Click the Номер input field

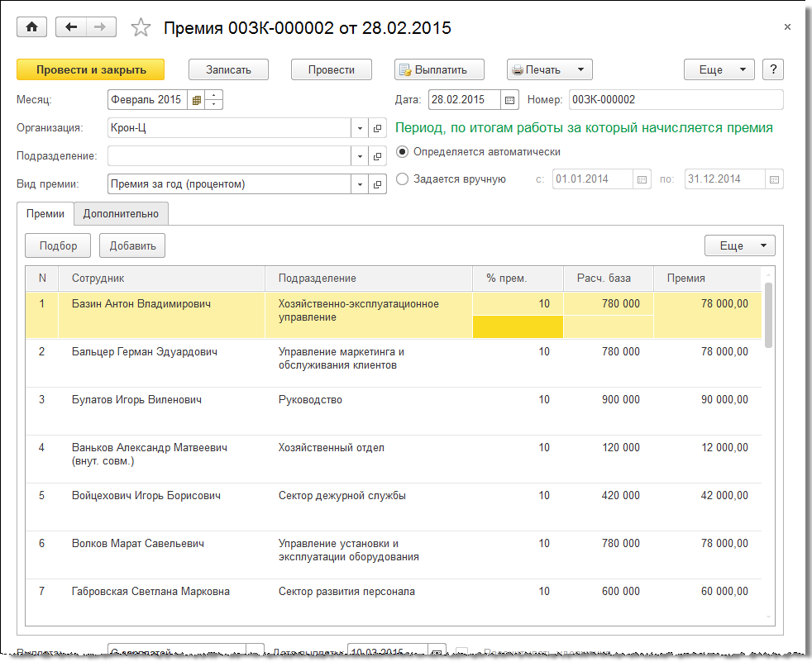[675, 100]
